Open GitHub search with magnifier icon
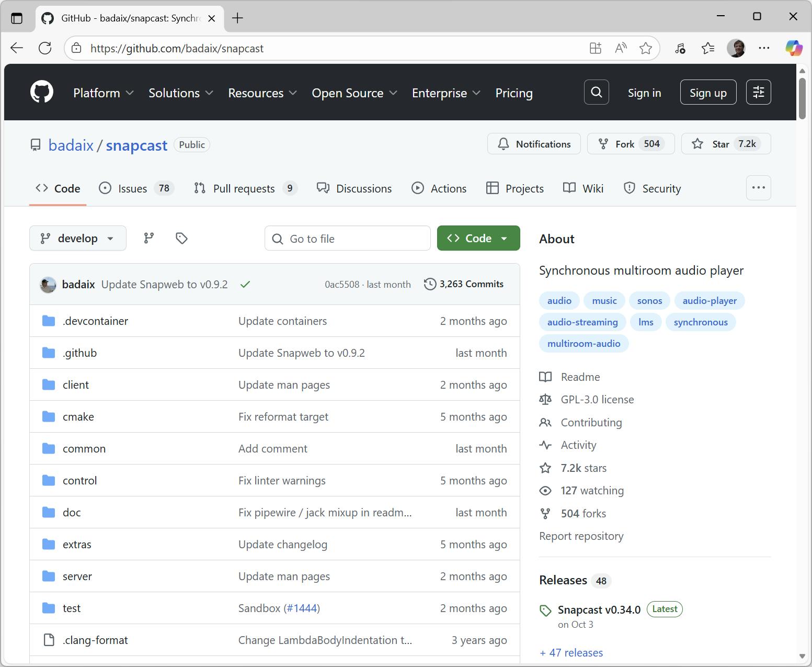The image size is (812, 667). (x=597, y=92)
